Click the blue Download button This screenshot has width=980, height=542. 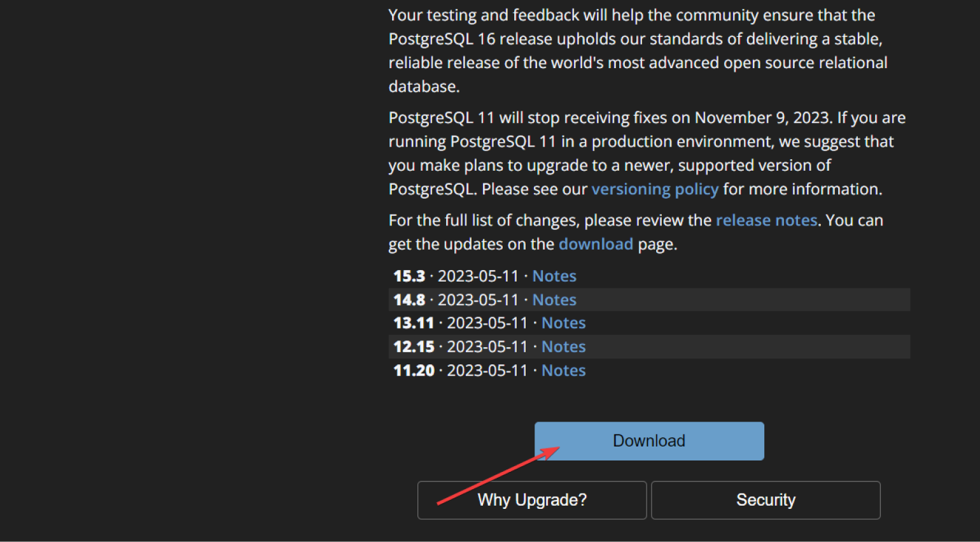649,441
